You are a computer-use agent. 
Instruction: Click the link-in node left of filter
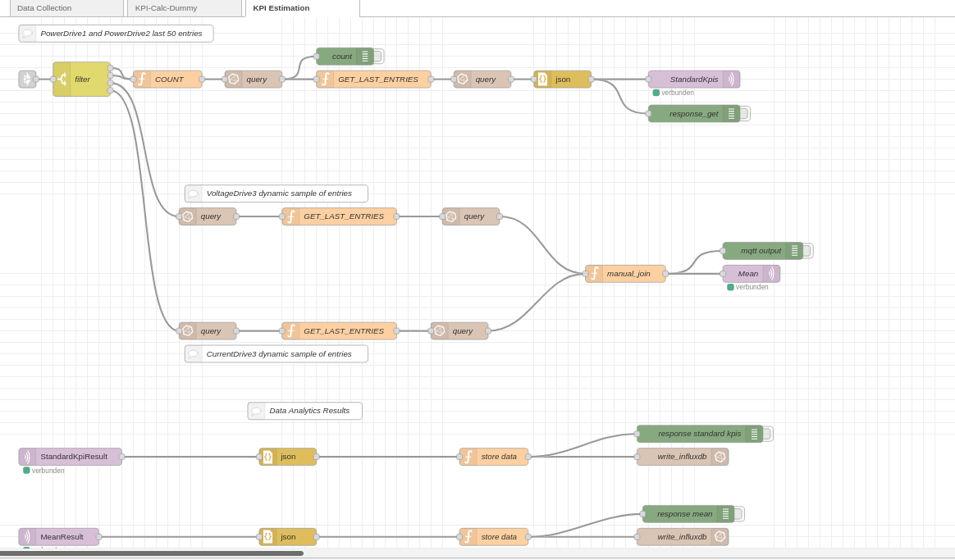coord(25,79)
